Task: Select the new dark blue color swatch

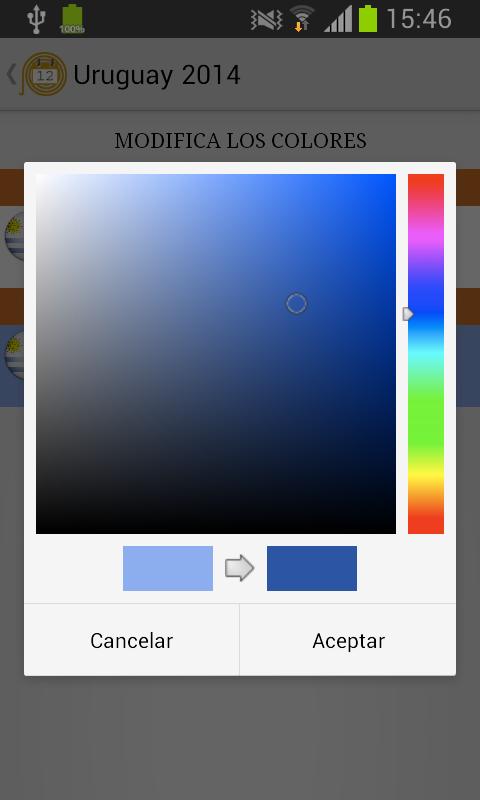Action: (312, 568)
